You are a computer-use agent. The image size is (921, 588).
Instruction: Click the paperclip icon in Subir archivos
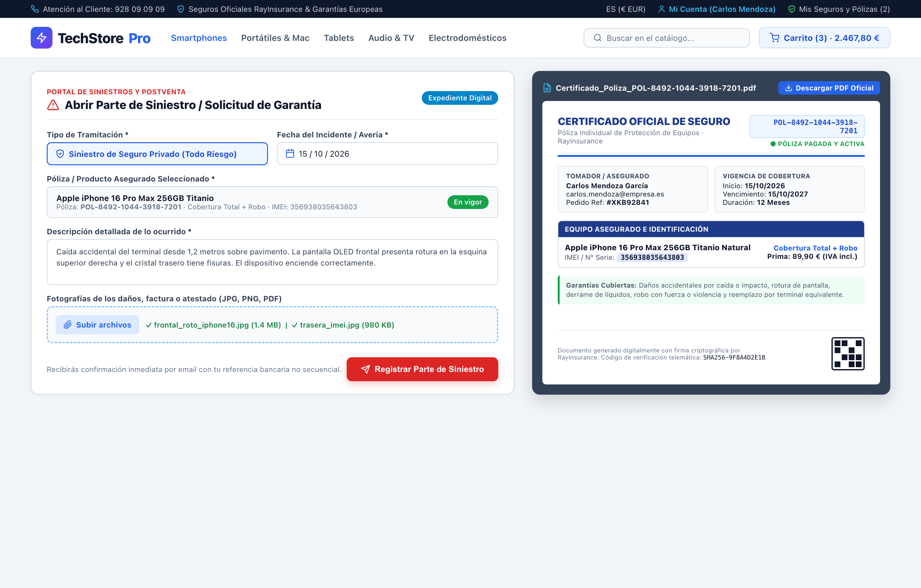tap(68, 325)
